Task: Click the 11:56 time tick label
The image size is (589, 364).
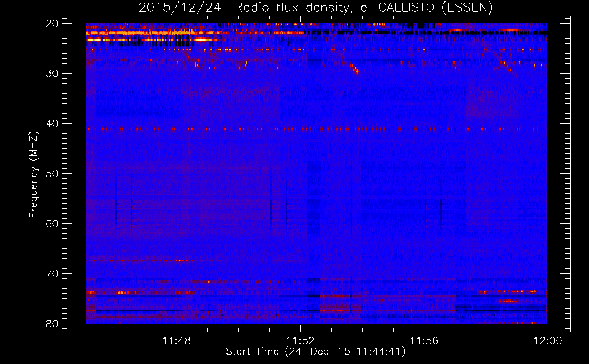Action: coord(424,341)
